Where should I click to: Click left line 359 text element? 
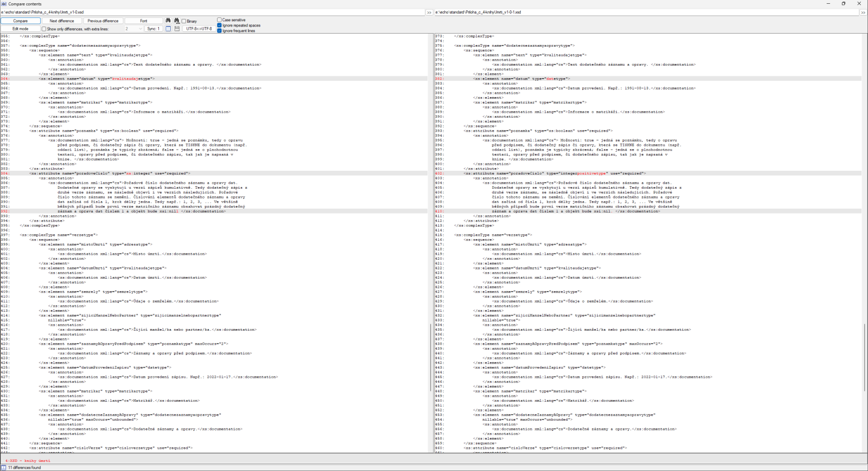(95, 55)
